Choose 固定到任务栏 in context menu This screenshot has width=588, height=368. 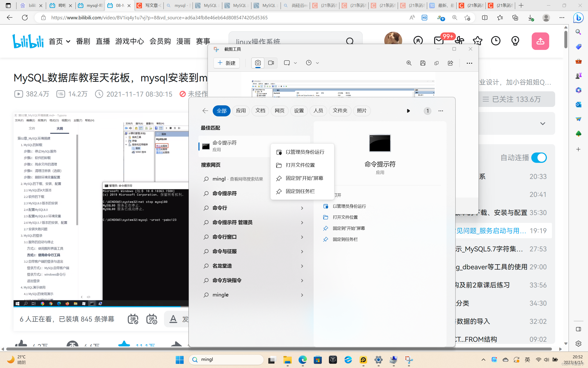tap(302, 192)
